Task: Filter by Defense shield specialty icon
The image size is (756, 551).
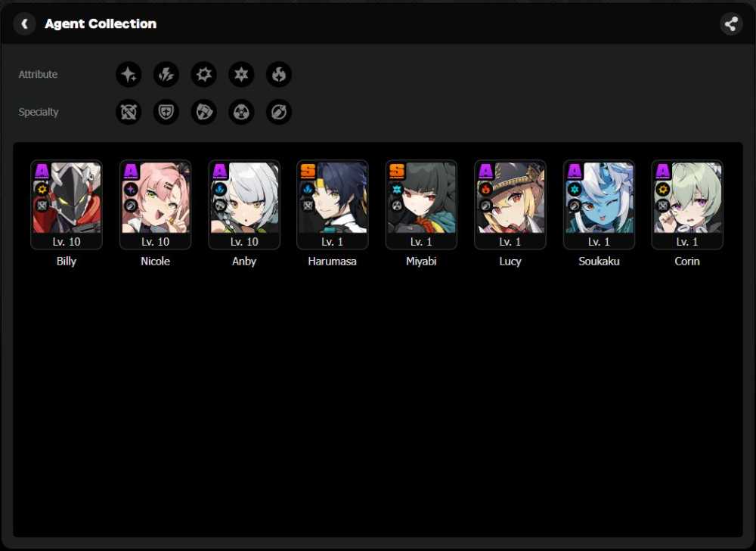Action: coord(166,112)
